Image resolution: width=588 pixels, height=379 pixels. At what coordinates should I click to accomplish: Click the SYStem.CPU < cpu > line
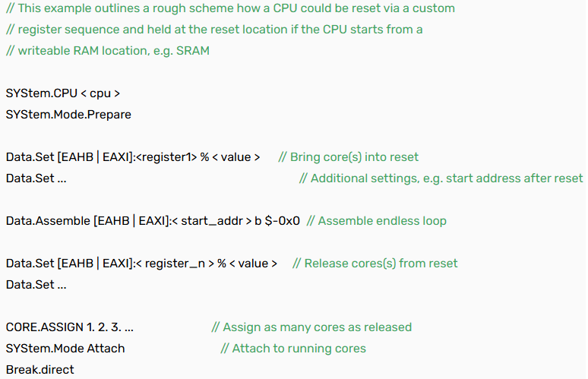click(x=62, y=93)
